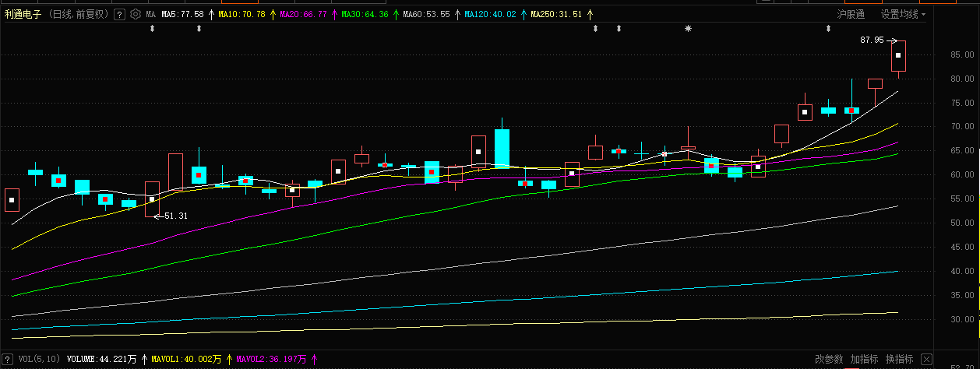Click the star event marker above the chart
This screenshot has width=980, height=369.
[687, 29]
